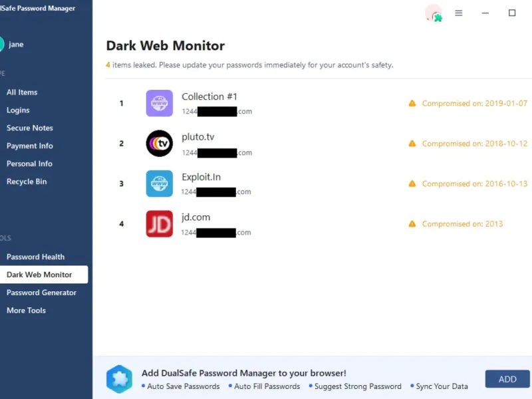Click the pluto.tv logo icon
Viewport: 532px width, 399px height.
click(160, 143)
